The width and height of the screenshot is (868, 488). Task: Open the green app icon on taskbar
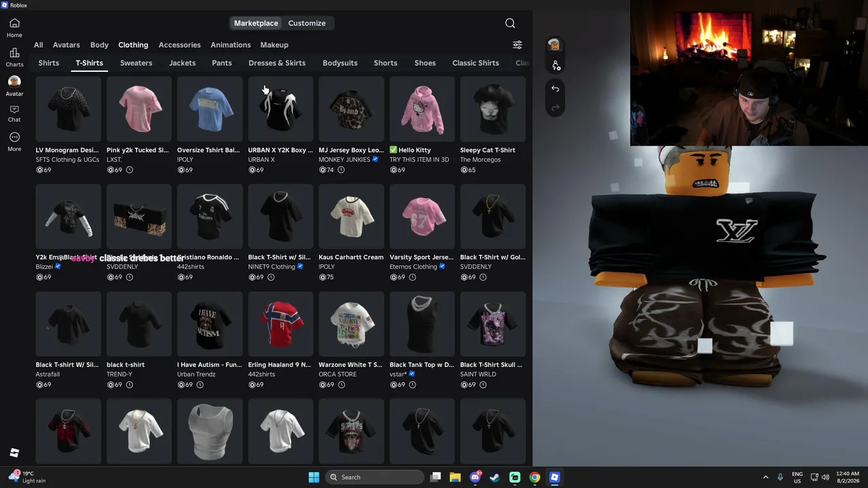(x=515, y=477)
